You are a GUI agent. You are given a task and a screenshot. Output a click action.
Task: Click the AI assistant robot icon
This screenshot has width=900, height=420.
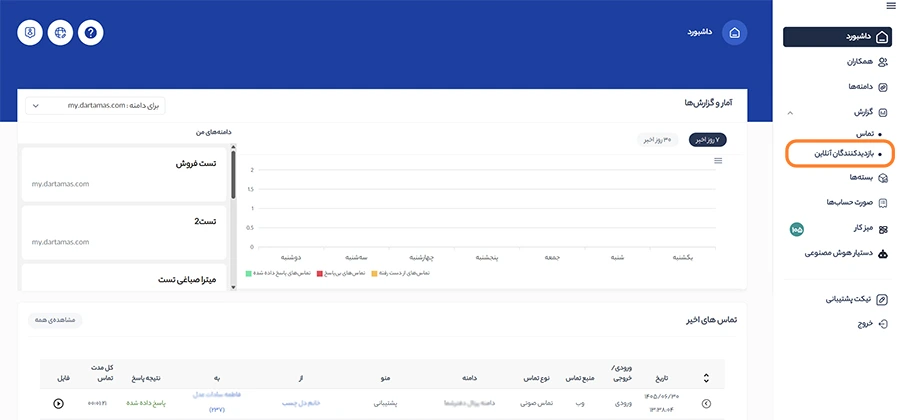pos(883,254)
